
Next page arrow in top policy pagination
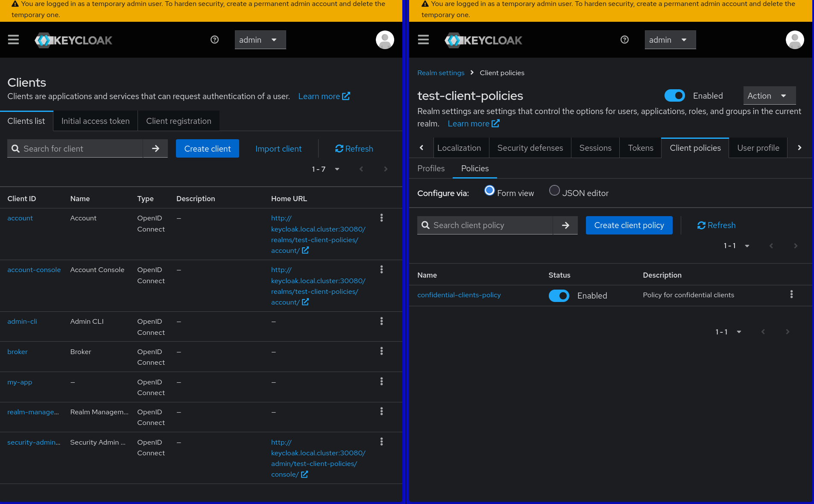click(x=796, y=246)
